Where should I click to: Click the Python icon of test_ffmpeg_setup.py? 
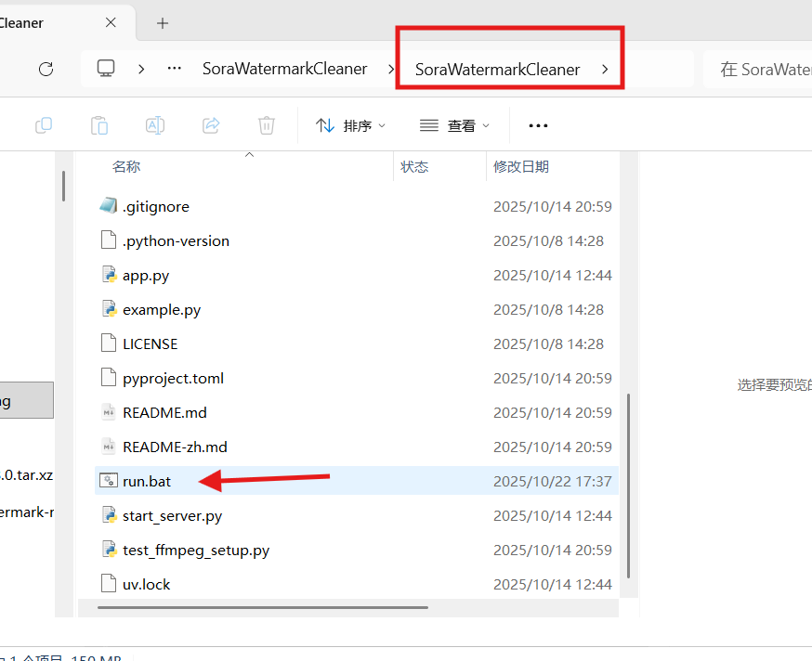coord(109,550)
